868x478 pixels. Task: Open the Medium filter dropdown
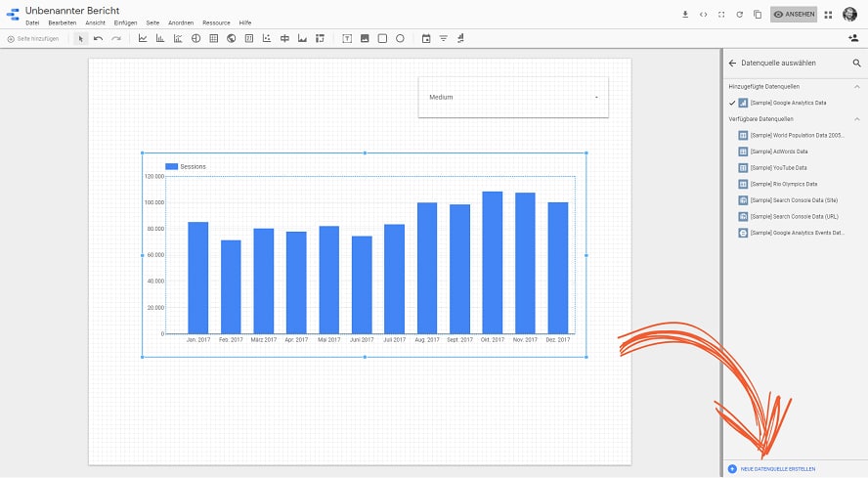513,98
